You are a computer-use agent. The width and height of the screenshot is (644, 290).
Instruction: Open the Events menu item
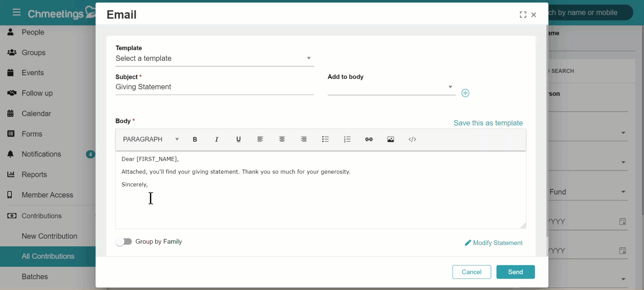click(x=33, y=73)
